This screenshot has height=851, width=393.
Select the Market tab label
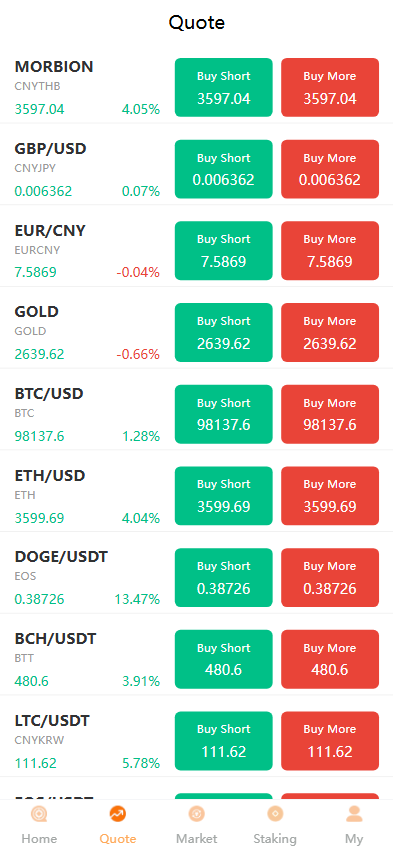[x=196, y=839]
